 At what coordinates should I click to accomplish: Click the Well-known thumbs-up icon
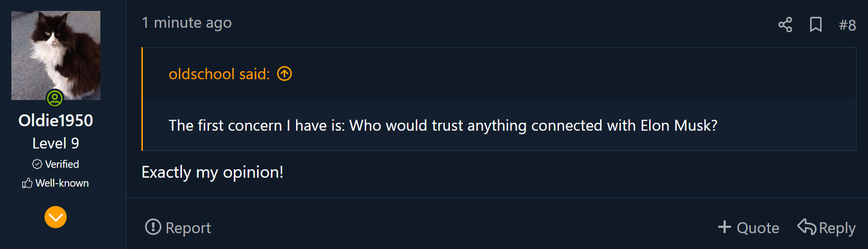pyautogui.click(x=27, y=183)
